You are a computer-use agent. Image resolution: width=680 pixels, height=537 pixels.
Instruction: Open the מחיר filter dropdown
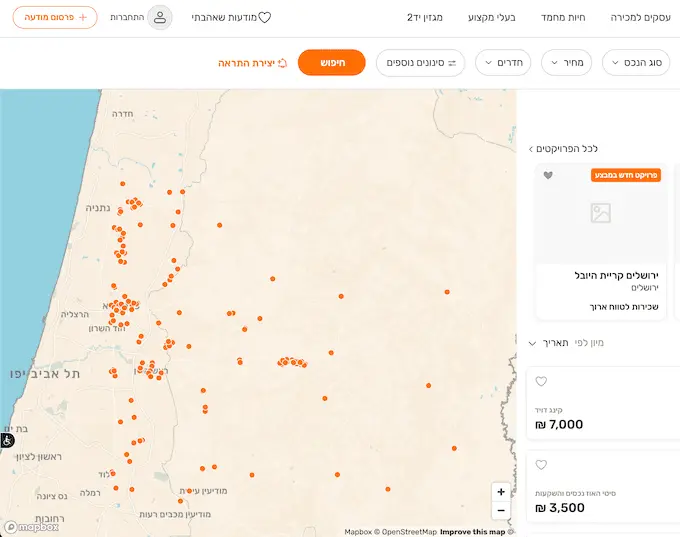click(x=567, y=63)
